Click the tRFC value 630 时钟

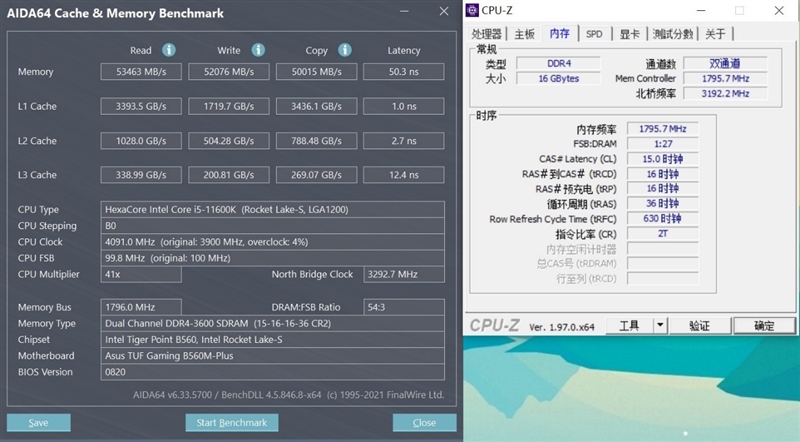tap(663, 218)
